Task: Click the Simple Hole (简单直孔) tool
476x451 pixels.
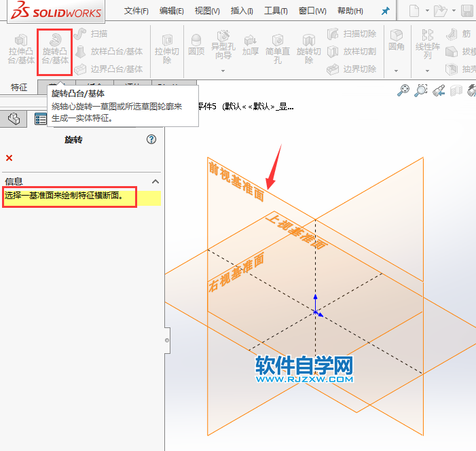Action: click(278, 49)
